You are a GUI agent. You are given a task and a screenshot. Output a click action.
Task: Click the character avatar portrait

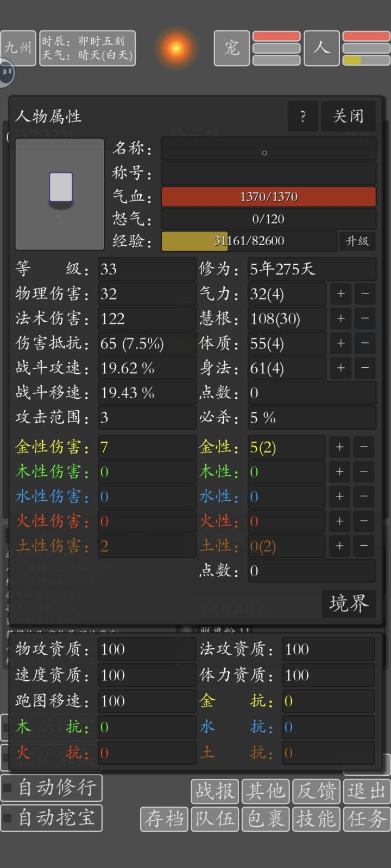[x=60, y=194]
